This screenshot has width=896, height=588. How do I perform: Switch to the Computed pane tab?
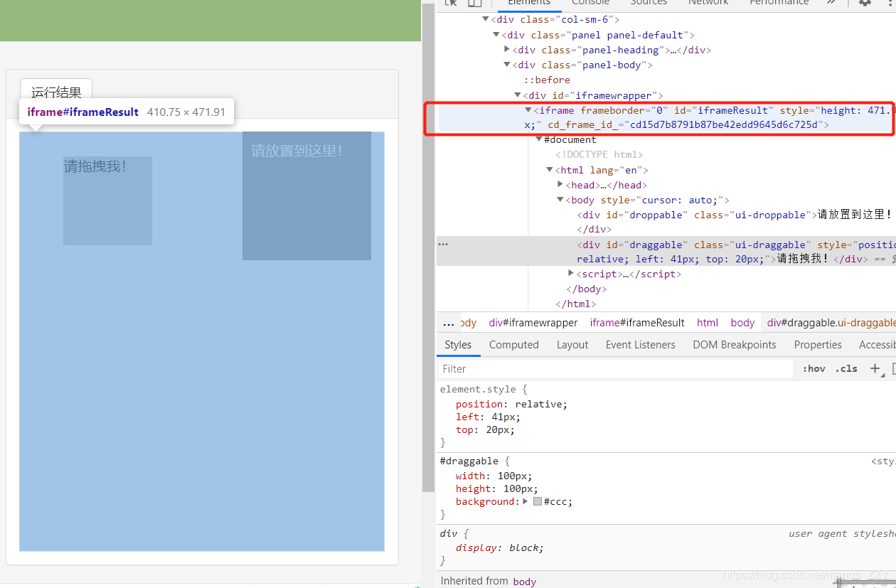(514, 345)
